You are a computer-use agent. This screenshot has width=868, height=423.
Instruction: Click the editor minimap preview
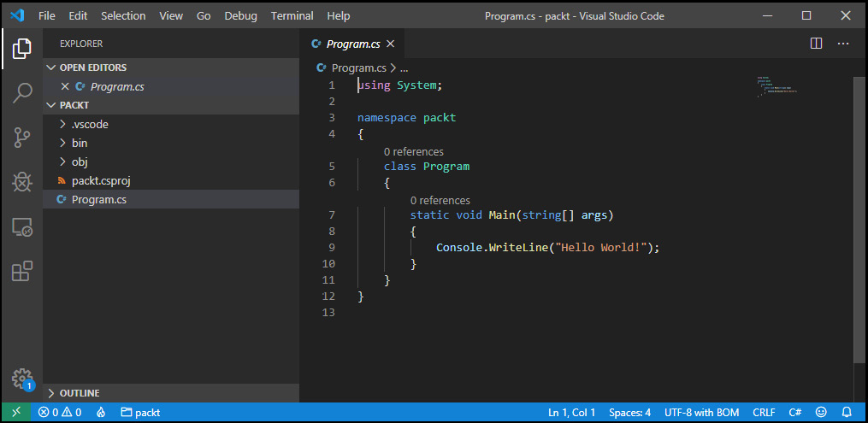(x=777, y=87)
